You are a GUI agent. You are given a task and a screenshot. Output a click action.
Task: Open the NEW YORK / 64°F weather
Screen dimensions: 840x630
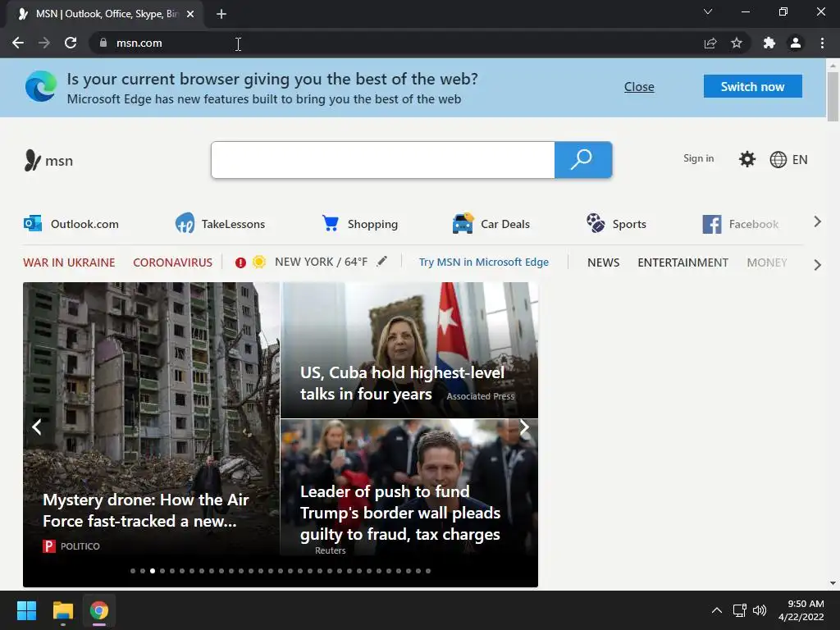321,262
